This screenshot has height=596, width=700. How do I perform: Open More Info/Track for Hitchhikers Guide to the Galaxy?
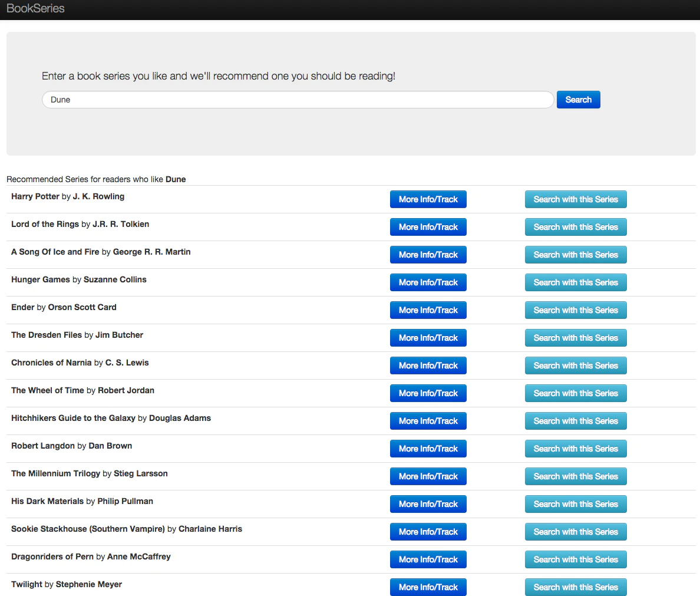(x=428, y=420)
